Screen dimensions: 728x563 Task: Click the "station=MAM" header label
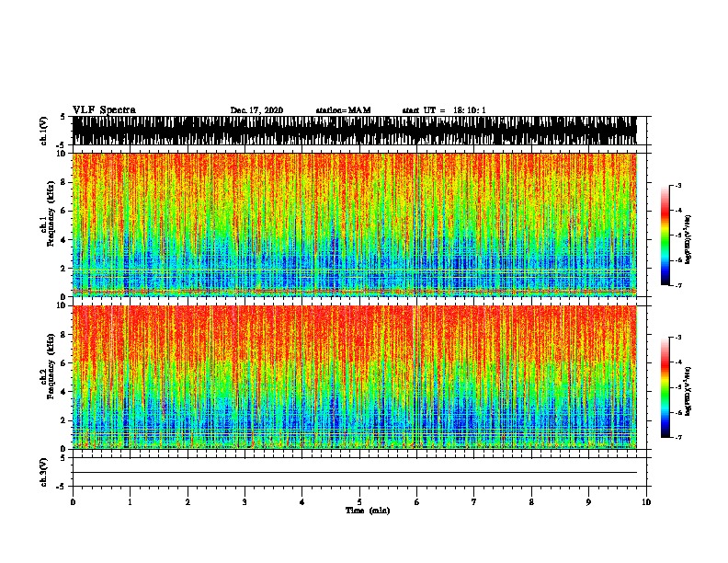point(343,110)
